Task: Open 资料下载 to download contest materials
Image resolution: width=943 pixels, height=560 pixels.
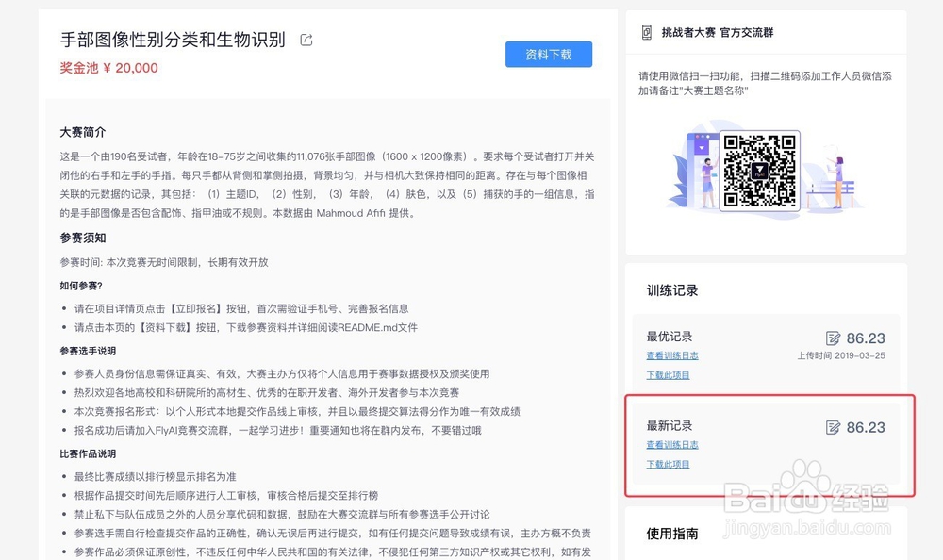Action: tap(548, 54)
